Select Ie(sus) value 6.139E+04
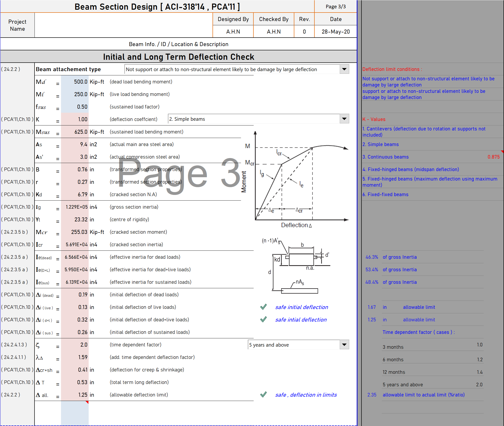 (x=75, y=282)
